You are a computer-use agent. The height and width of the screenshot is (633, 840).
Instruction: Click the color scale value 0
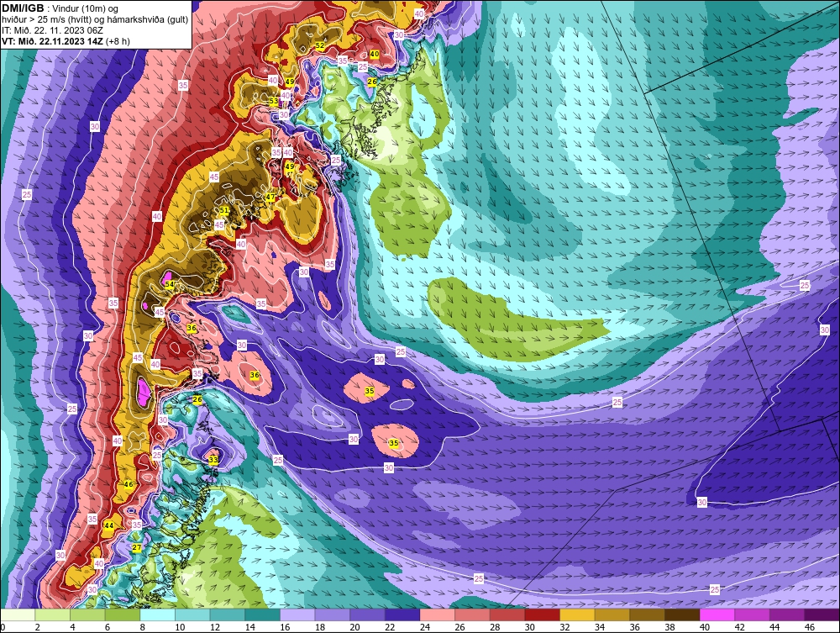3,627
